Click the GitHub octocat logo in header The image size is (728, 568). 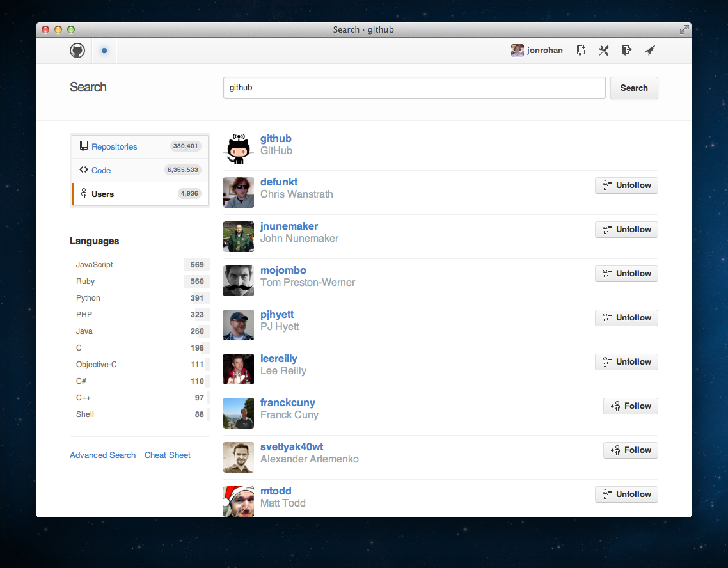(77, 51)
